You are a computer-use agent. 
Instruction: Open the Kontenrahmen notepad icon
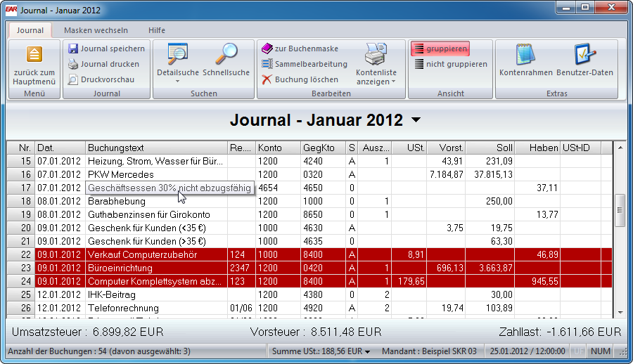point(525,55)
